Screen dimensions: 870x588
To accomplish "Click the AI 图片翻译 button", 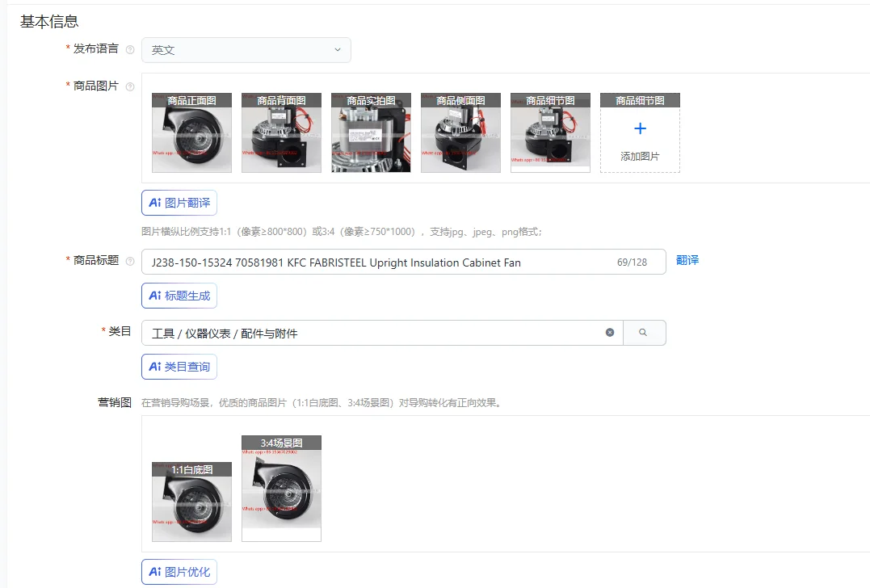I will [179, 203].
